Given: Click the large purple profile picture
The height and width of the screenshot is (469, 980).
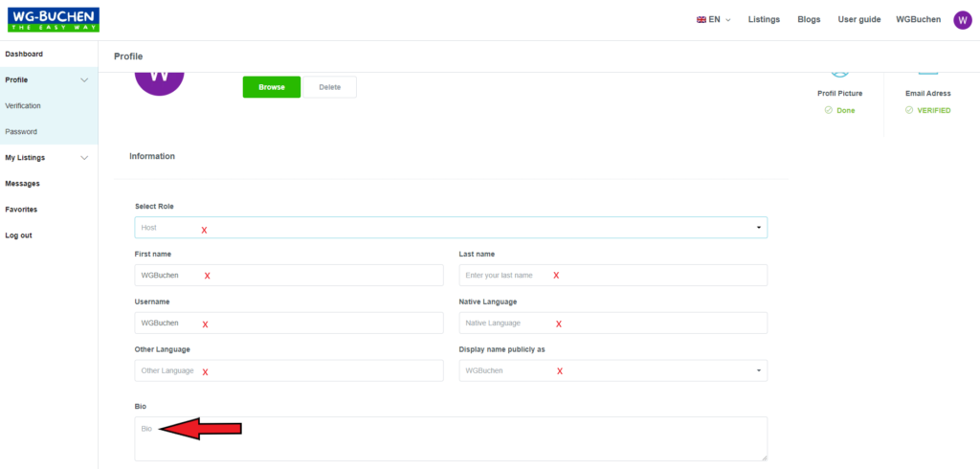Looking at the screenshot, I should coord(160,84).
